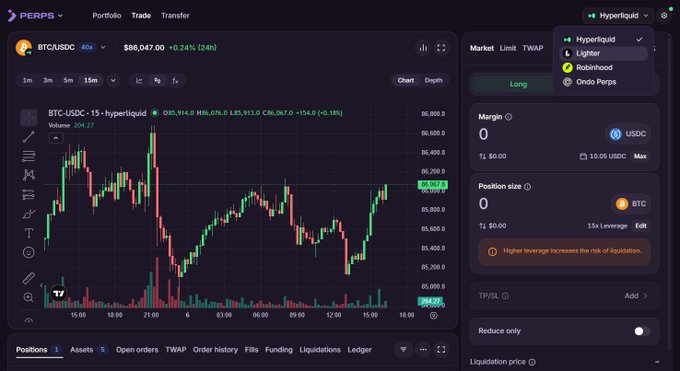Open the Funding tab
Viewport: 680px width, 371px height.
279,350
